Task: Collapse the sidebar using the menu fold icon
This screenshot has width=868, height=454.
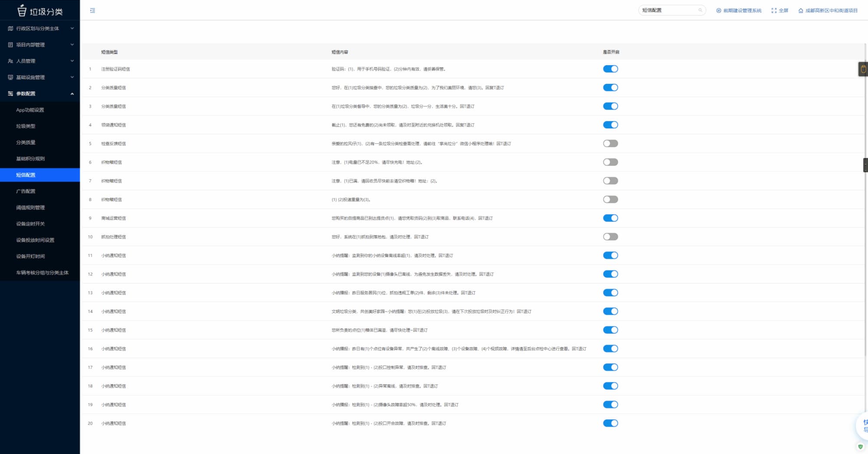Action: pos(92,10)
